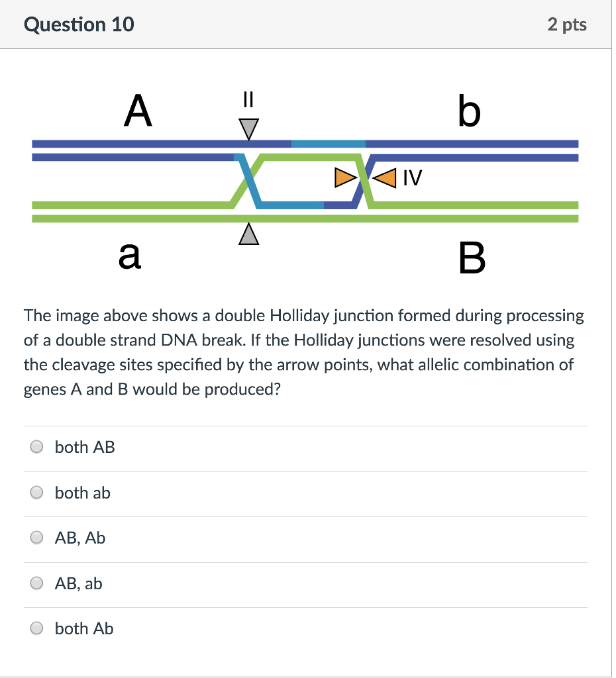Click the lowercase a allele label
This screenshot has height=678, width=616.
[130, 258]
